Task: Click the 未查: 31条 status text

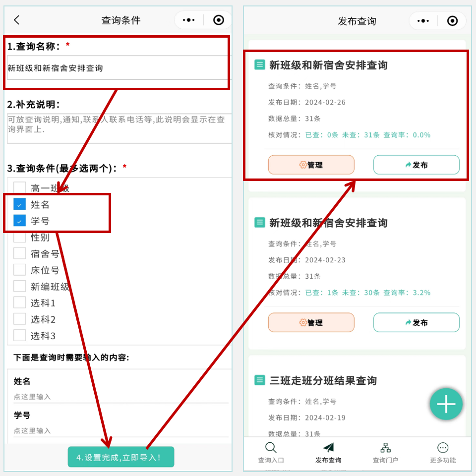Action: [x=360, y=135]
